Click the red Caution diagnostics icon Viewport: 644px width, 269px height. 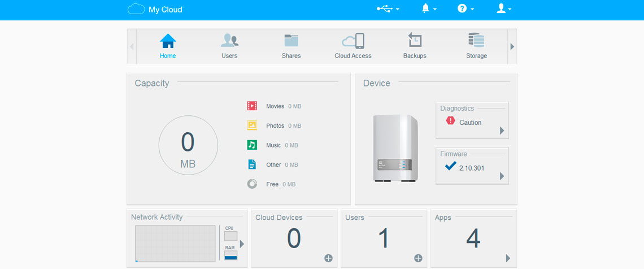point(451,121)
